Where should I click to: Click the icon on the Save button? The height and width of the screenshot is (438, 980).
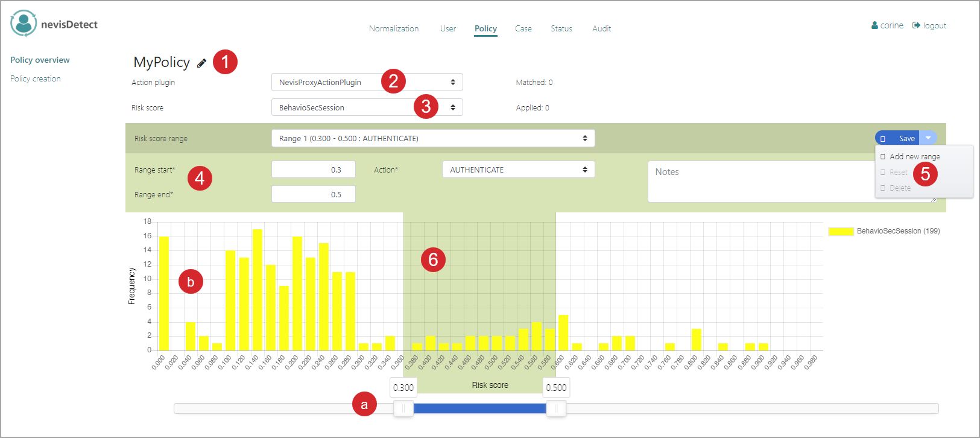pos(883,139)
